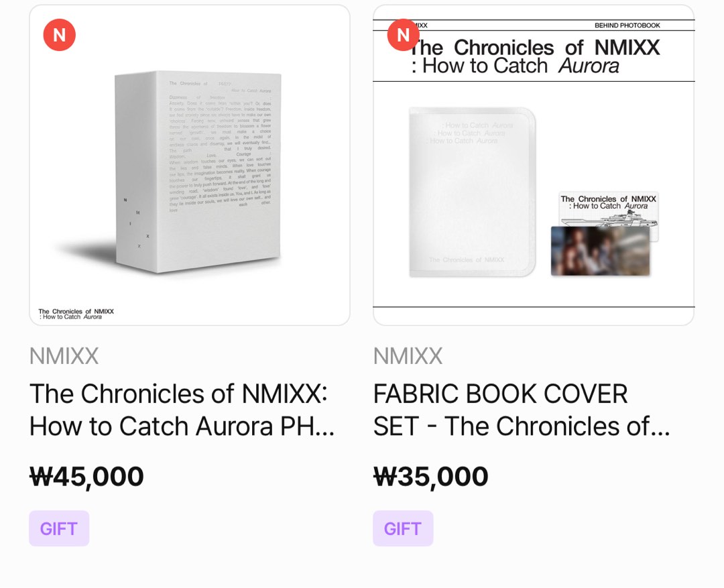
Task: Click the red N badge on the photobook product
Action: [x=58, y=35]
